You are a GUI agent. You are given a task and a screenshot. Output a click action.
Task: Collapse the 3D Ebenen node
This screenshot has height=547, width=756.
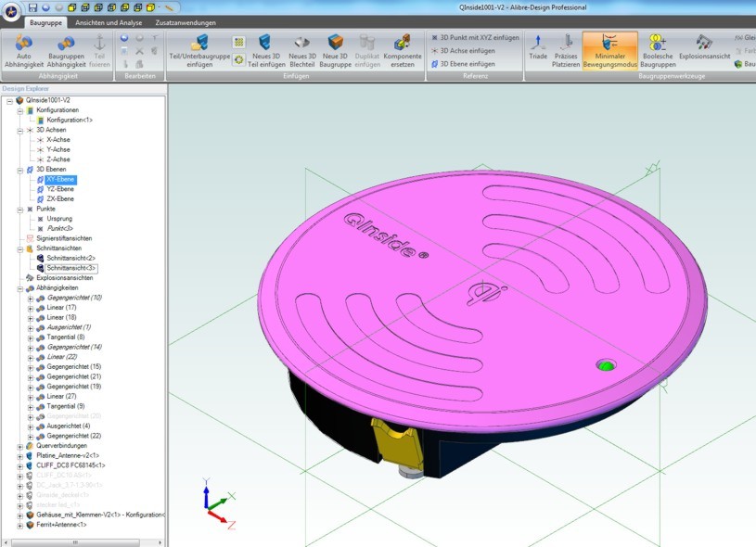pyautogui.click(x=20, y=170)
